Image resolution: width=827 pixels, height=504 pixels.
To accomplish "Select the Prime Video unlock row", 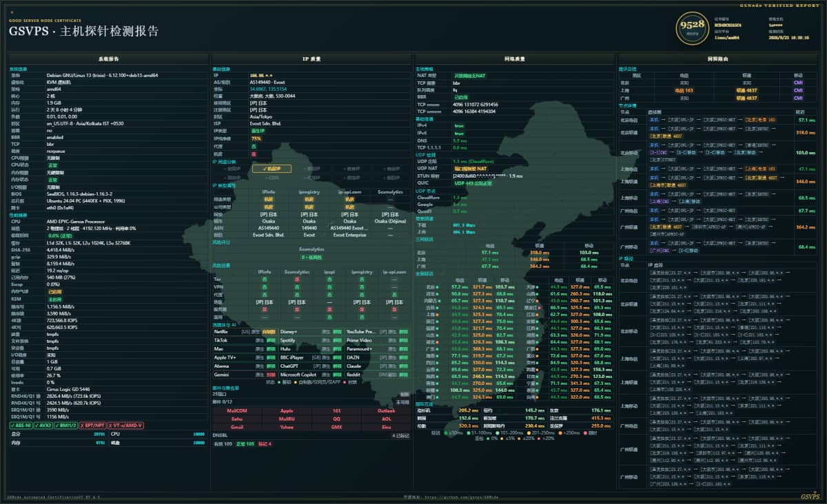I will (378, 340).
